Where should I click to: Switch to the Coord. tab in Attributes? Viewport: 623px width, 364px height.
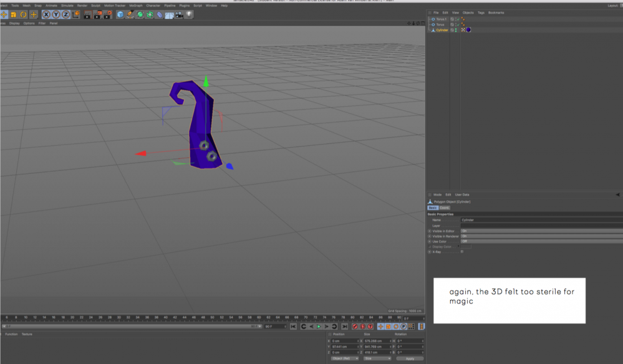444,208
